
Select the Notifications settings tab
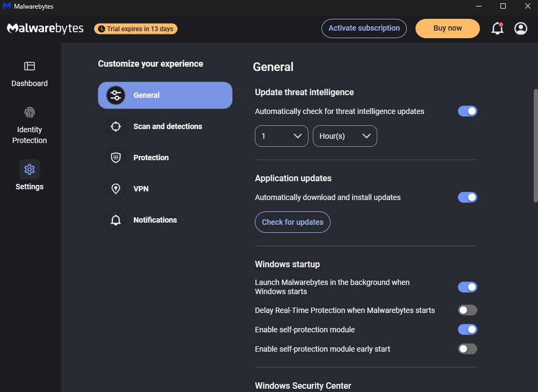165,220
